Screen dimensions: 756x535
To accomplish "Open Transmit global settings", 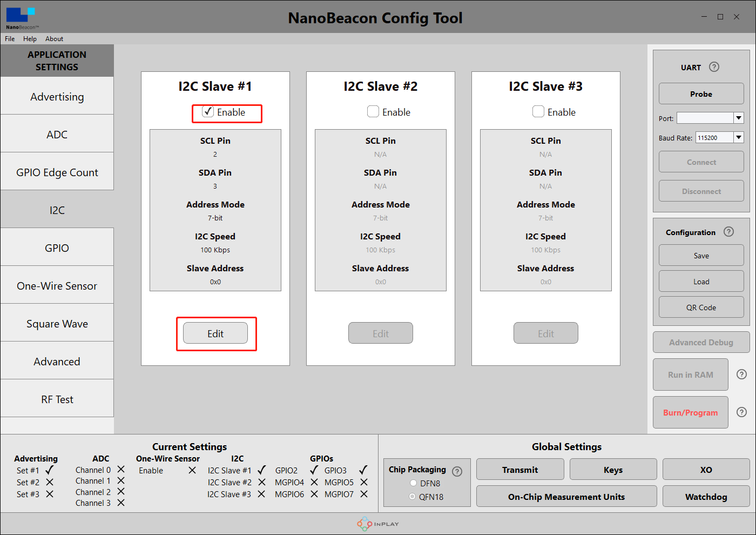I will tap(520, 469).
